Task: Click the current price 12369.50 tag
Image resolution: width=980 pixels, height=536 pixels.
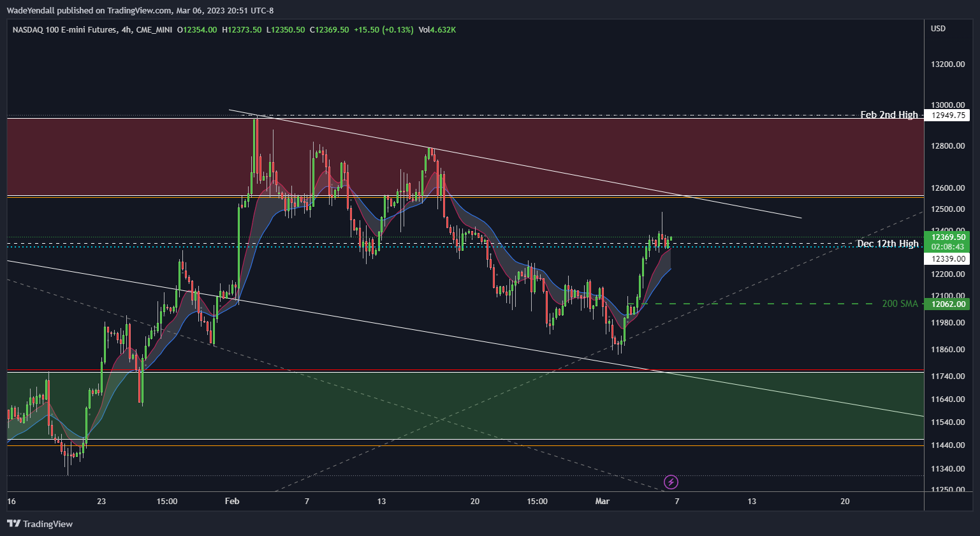Action: click(x=949, y=237)
